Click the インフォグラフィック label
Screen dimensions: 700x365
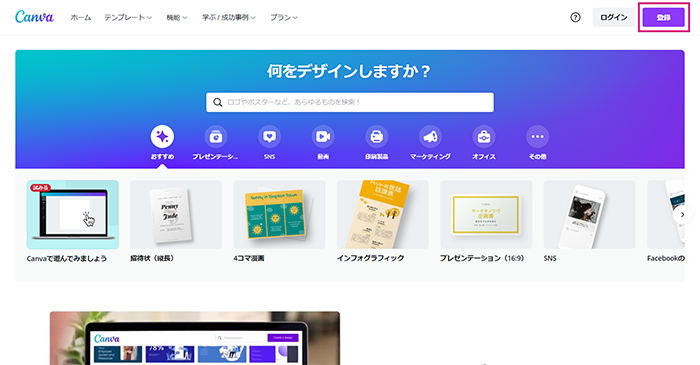371,258
